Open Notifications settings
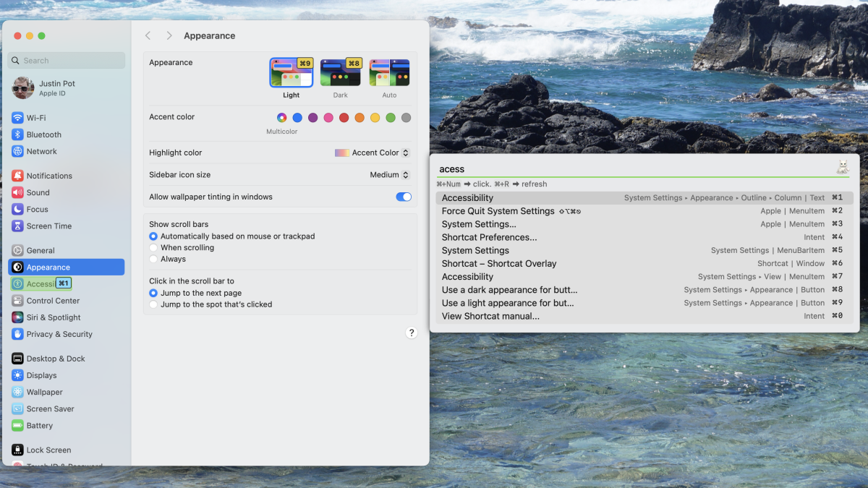This screenshot has width=868, height=488. tap(67, 176)
